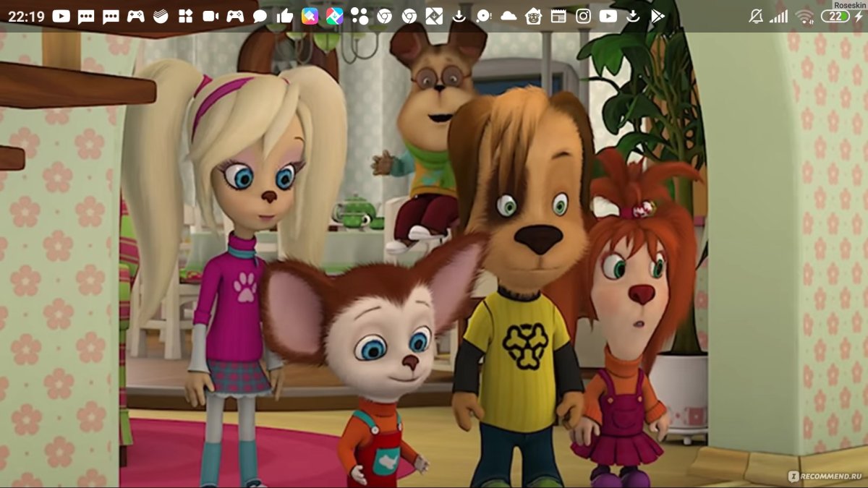Open the Instagram notification icon

[583, 16]
